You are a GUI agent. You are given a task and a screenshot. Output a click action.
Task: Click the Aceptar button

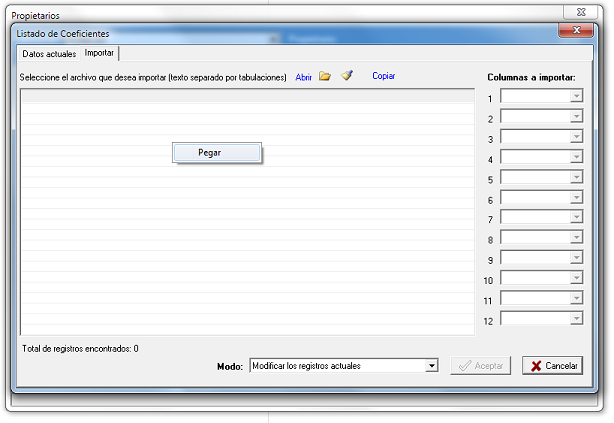[x=481, y=366]
